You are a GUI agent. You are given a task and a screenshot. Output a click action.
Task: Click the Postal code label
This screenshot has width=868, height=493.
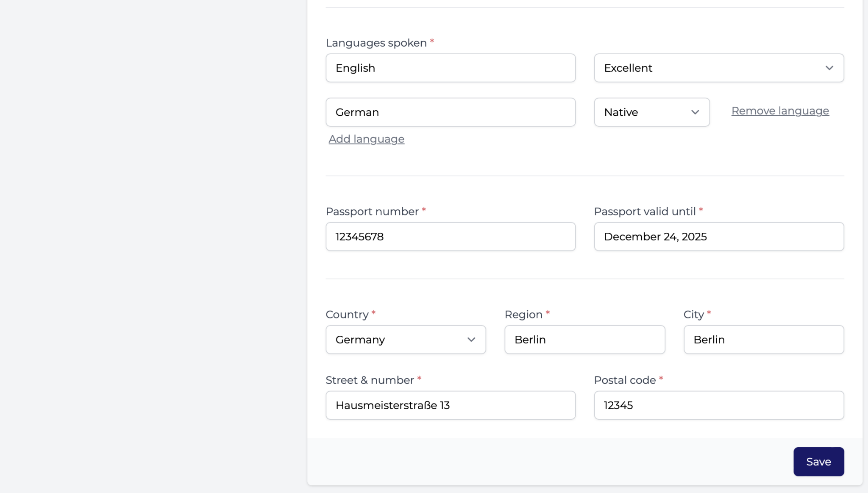point(625,380)
